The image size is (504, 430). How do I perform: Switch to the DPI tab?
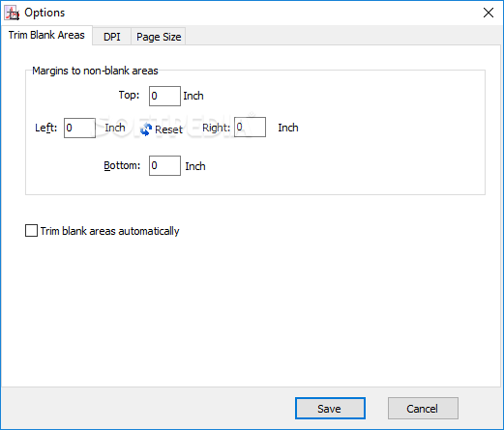click(112, 37)
